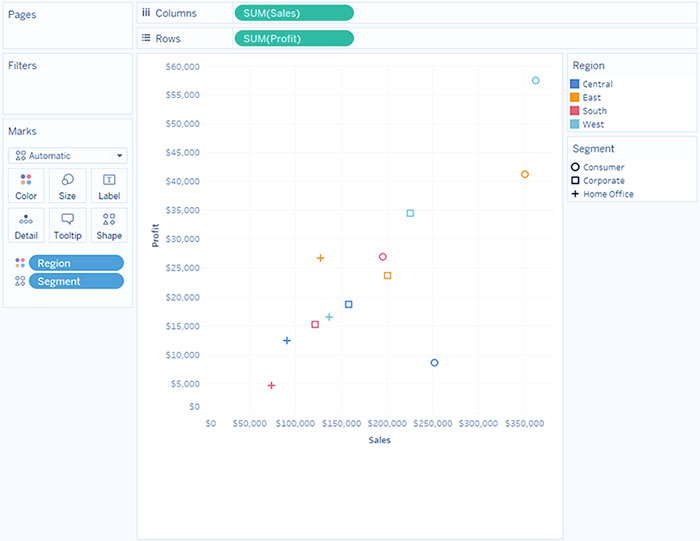700x541 pixels.
Task: Select the West Corporate teal square mark
Action: point(410,213)
